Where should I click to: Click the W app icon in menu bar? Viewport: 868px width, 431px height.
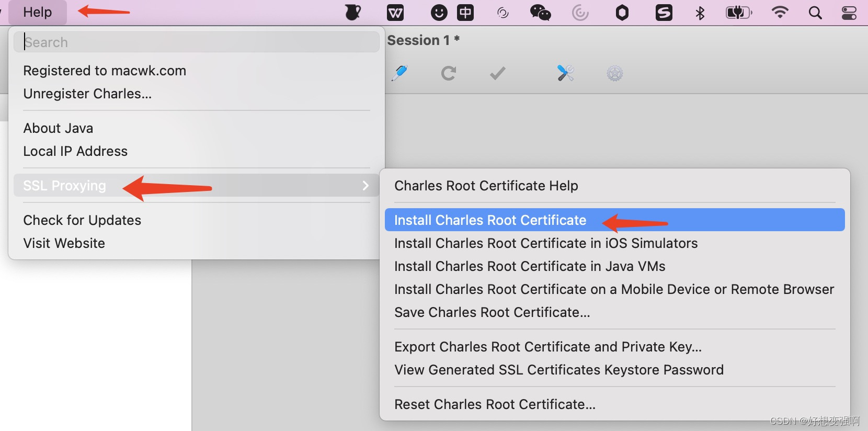[x=395, y=13]
